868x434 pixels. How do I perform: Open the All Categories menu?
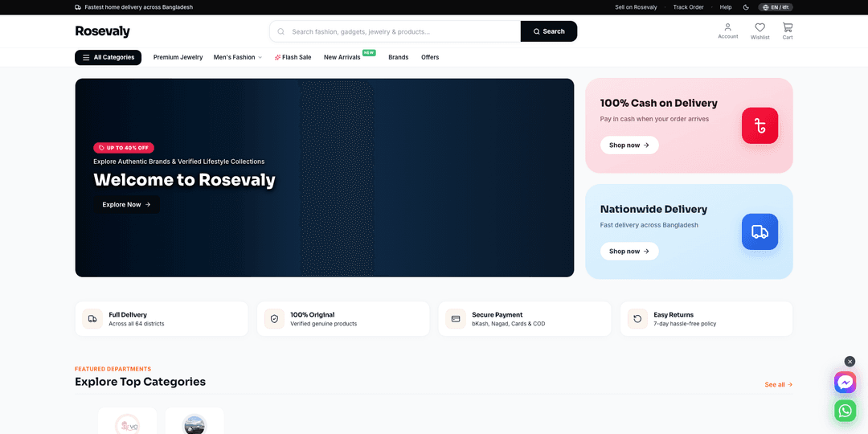click(108, 58)
